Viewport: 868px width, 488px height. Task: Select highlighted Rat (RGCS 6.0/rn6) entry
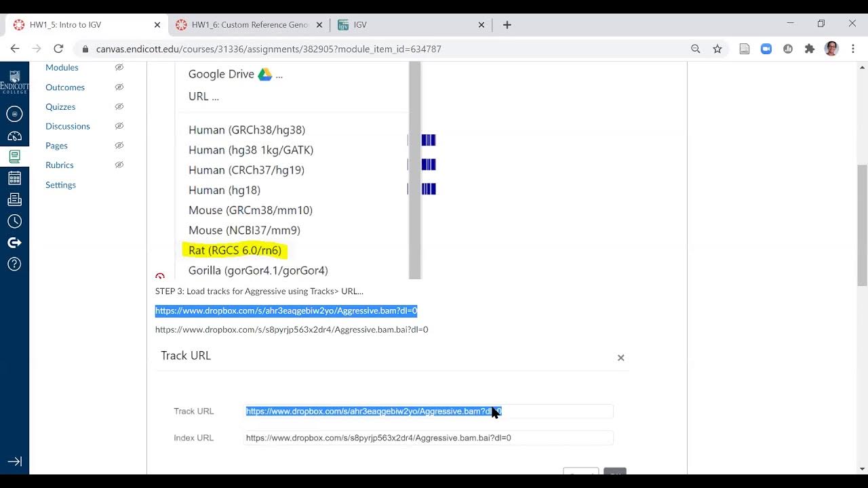pos(235,250)
